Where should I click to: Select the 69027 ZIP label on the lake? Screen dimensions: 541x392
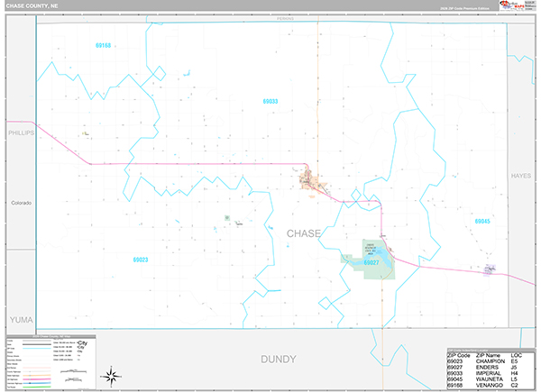coord(371,263)
